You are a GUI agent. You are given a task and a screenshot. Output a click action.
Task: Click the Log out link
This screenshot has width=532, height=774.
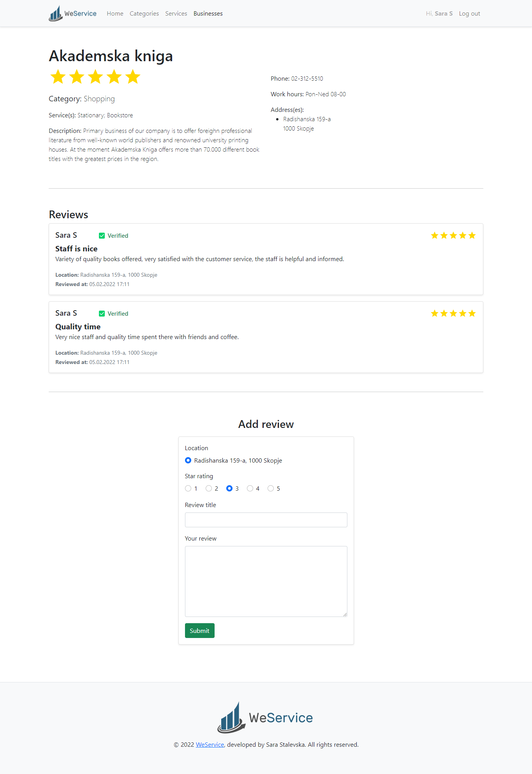[469, 14]
